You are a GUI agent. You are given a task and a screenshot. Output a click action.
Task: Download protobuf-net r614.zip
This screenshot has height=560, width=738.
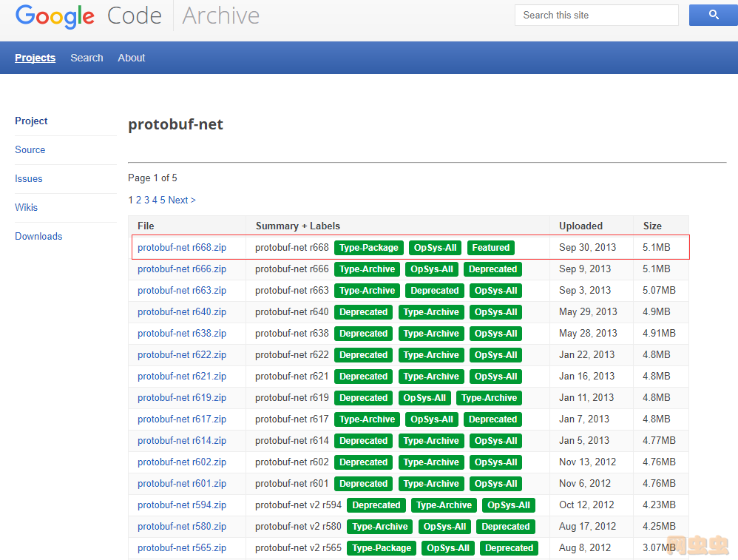click(x=182, y=441)
